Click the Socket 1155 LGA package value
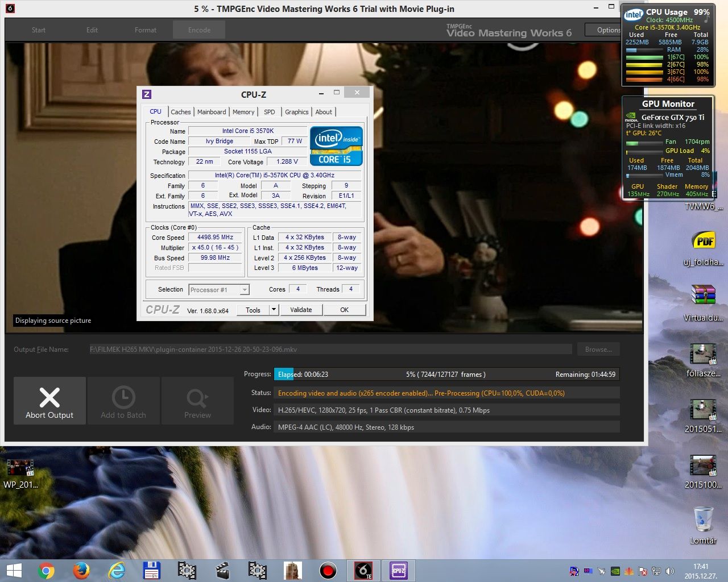The image size is (728, 582). [x=247, y=151]
